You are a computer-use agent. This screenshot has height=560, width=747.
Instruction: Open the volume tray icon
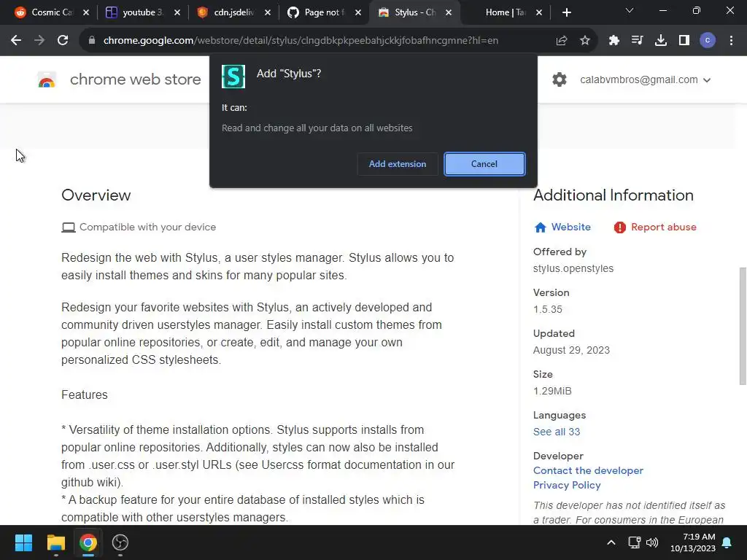[x=652, y=542]
